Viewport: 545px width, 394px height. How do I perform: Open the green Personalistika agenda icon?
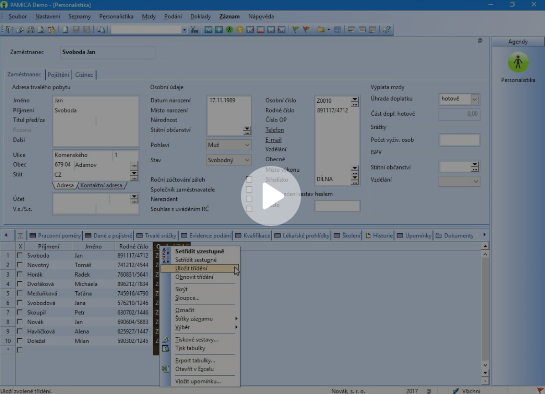coord(518,63)
